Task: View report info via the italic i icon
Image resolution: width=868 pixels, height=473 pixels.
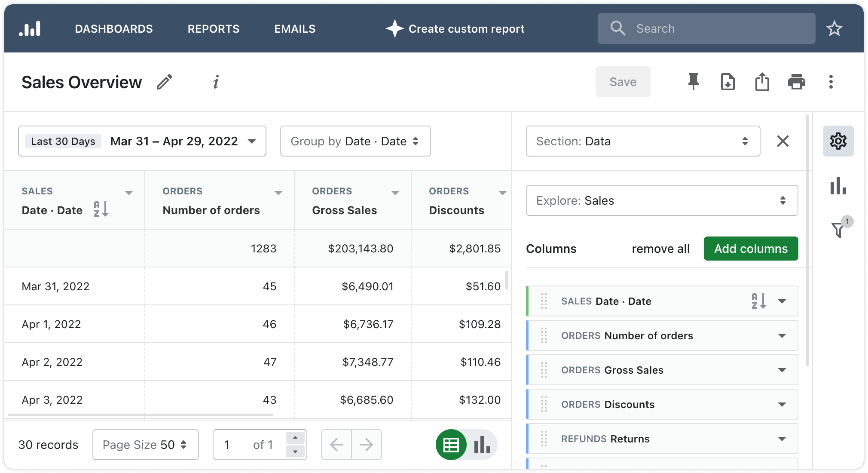Action: pos(216,82)
